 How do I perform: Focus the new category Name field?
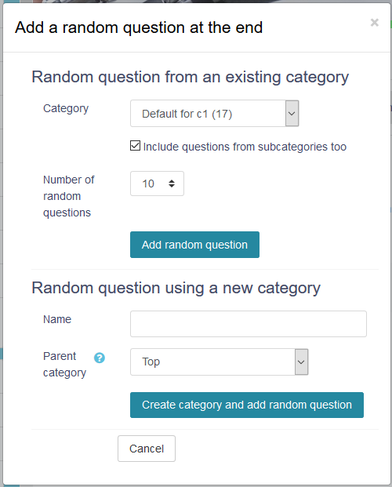tap(248, 324)
